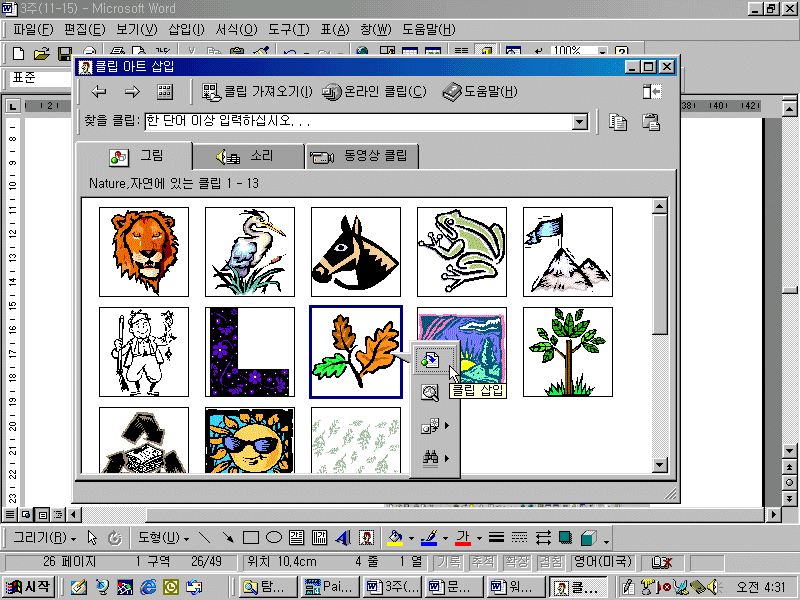Select the autumn oak leaves clip
Image resolution: width=800 pixels, height=600 pixels.
click(x=356, y=352)
